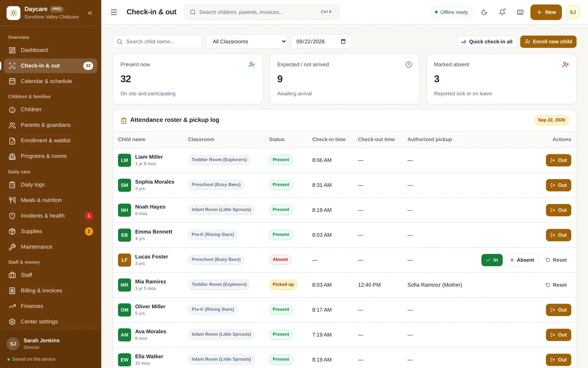
Task: Open keyboard shortcuts icon
Action: pos(520,12)
